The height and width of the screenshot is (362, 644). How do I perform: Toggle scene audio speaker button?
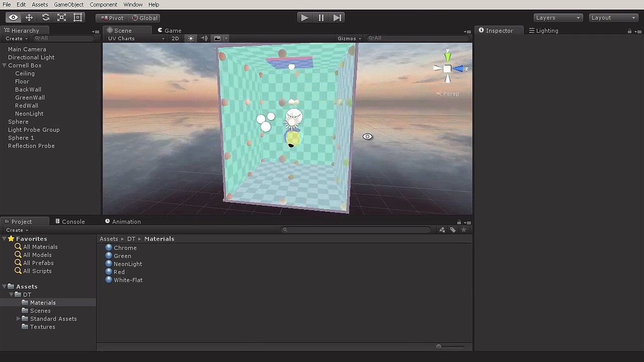[204, 39]
